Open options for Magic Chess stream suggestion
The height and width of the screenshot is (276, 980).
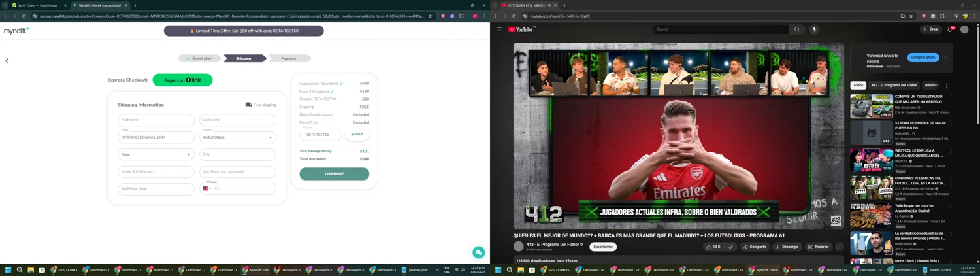951,124
